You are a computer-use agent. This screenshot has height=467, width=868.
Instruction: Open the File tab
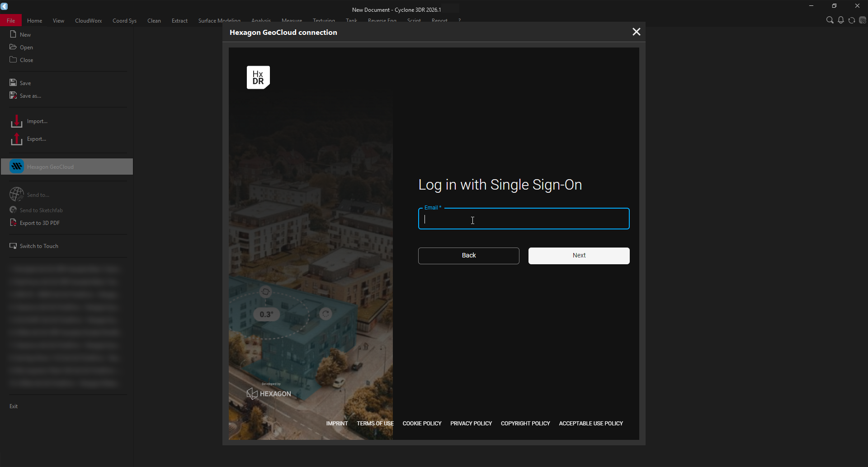(x=11, y=20)
